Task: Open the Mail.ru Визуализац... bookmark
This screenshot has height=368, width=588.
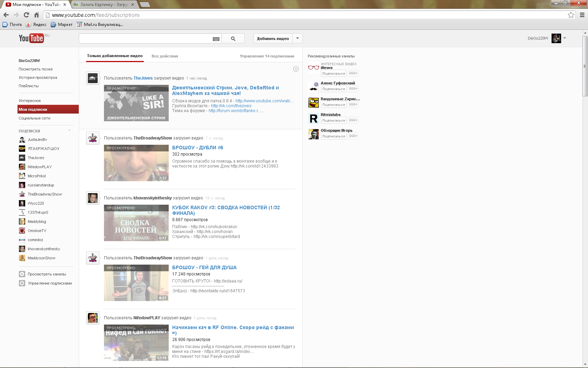Action: (100, 25)
